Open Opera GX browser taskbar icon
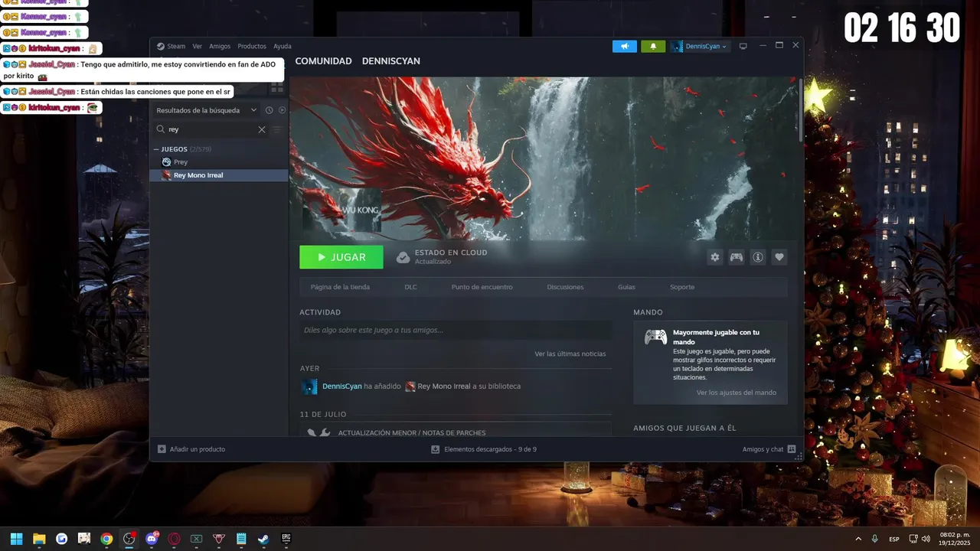Viewport: 980px width, 551px height. pos(174,539)
